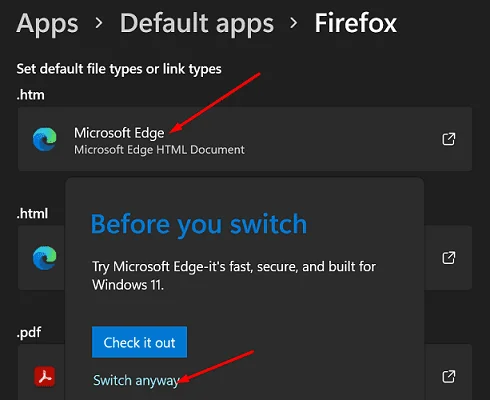Click the external link icon for .html
490x400 pixels.
[x=449, y=258]
